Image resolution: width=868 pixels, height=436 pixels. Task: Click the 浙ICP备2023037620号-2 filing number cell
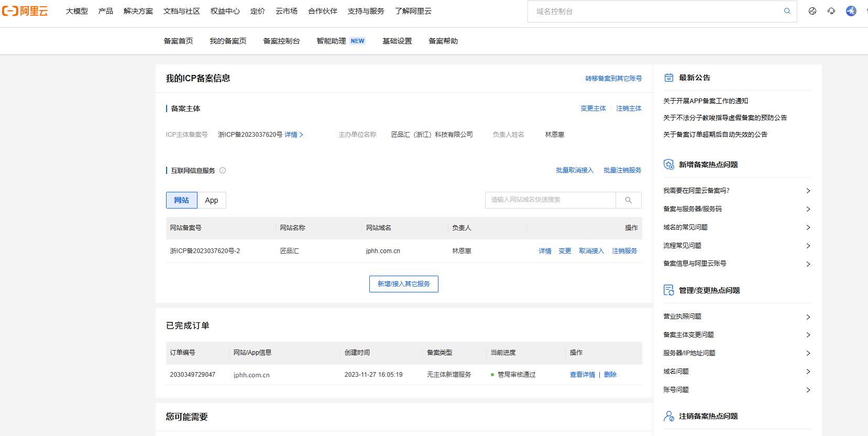(205, 251)
